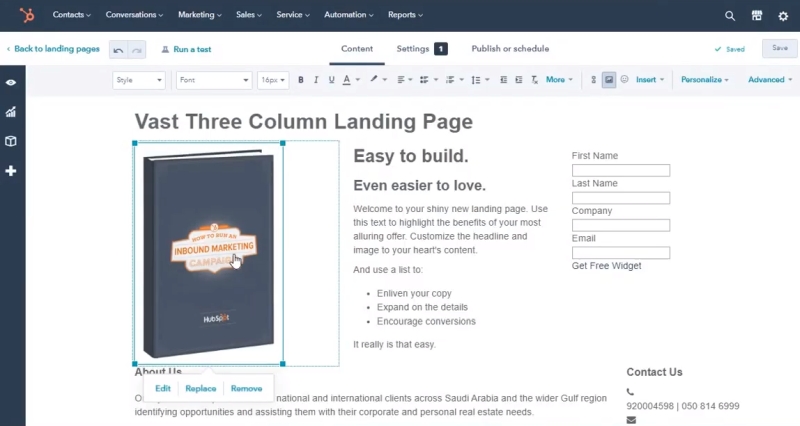
Task: Decrease the indent
Action: (504, 80)
